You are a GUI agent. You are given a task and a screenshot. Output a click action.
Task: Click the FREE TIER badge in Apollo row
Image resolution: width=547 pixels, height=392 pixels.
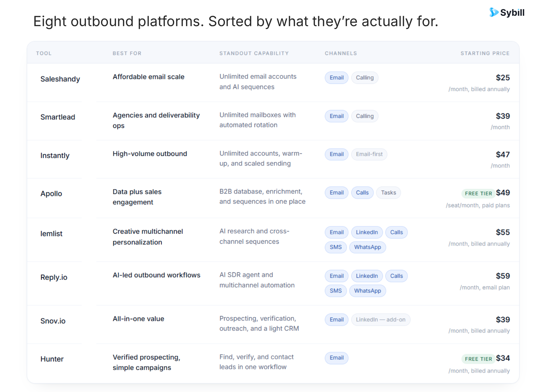[478, 194]
